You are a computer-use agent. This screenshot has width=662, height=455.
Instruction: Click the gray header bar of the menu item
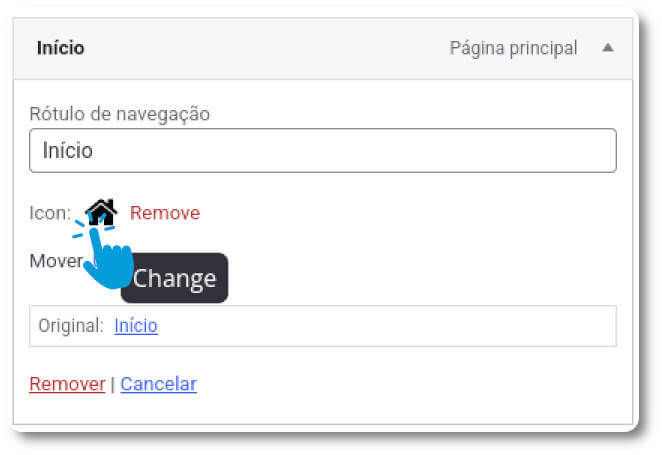pos(323,48)
